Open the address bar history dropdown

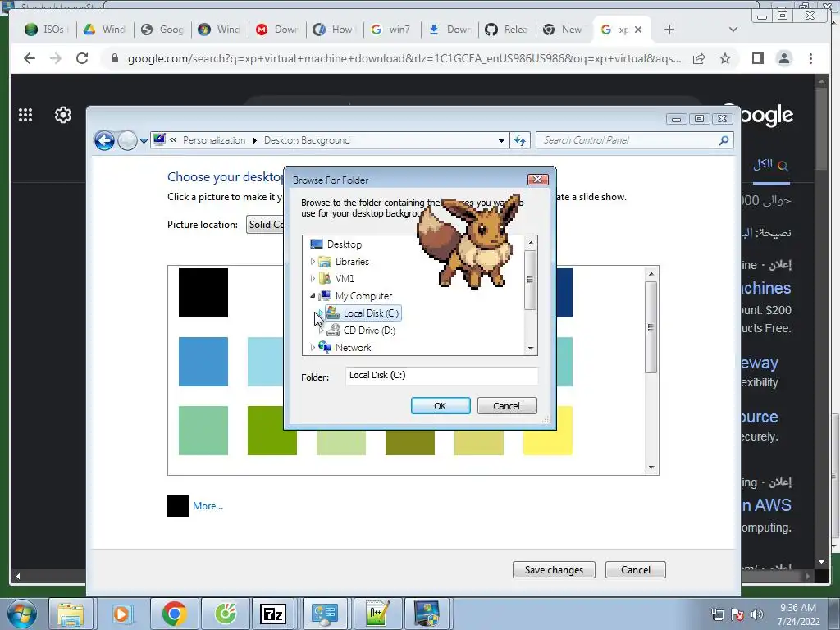[x=501, y=141]
